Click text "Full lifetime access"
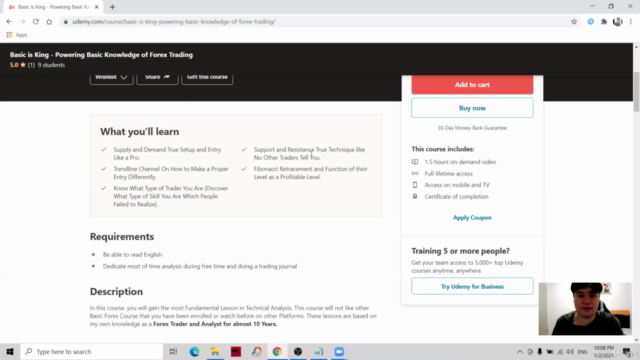This screenshot has width=640, height=360. click(449, 173)
